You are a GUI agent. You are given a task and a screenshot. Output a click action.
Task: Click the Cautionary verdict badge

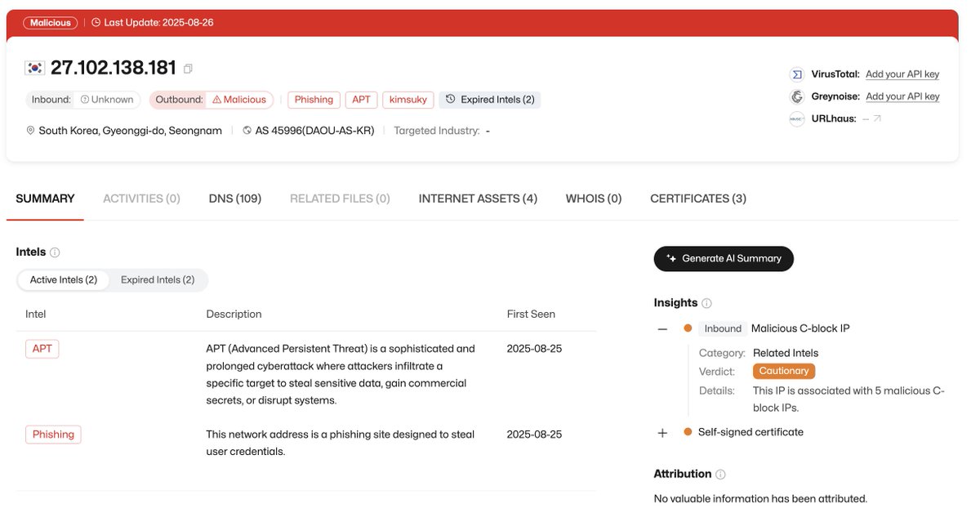784,371
